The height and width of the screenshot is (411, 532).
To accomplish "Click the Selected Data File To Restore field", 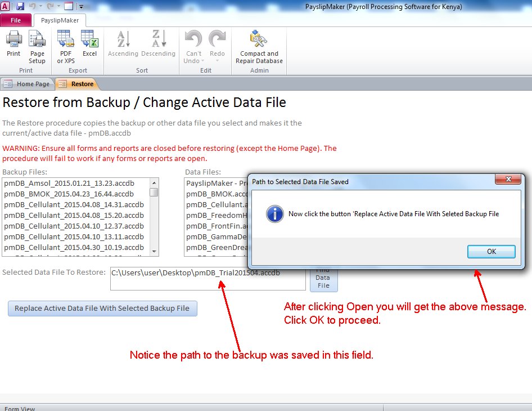I will (208, 279).
